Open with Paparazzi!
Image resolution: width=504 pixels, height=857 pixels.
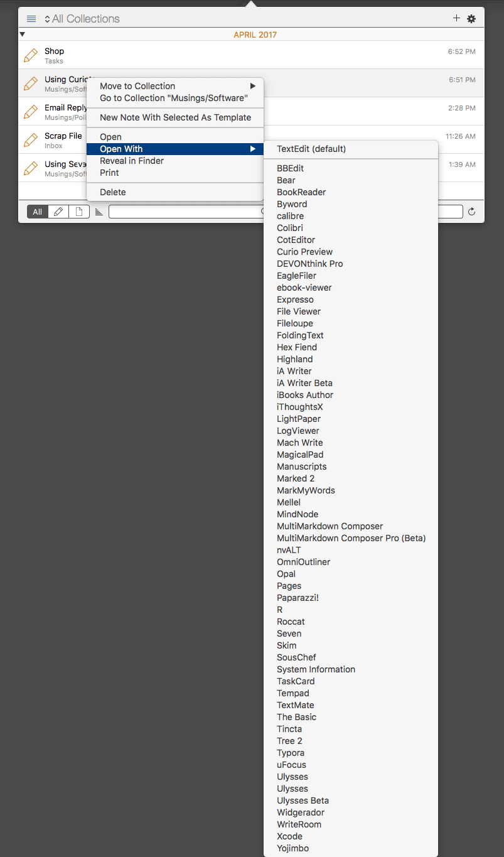click(x=351, y=598)
